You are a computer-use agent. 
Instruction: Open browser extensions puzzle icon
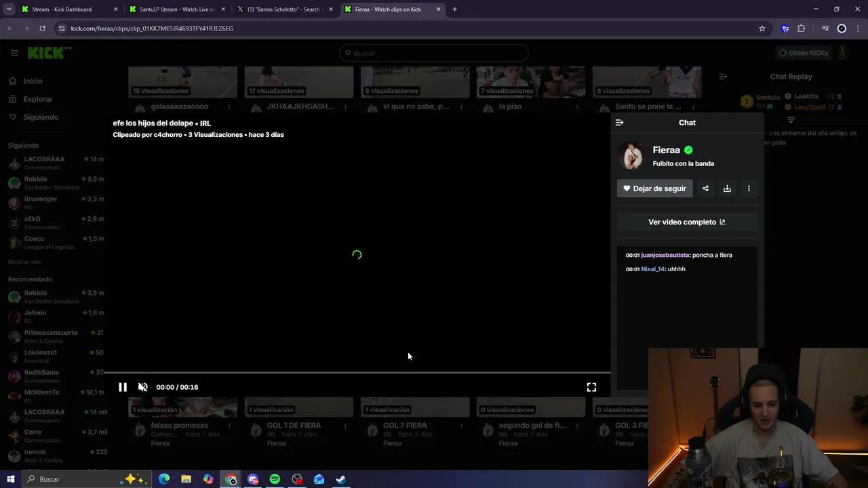point(802,28)
